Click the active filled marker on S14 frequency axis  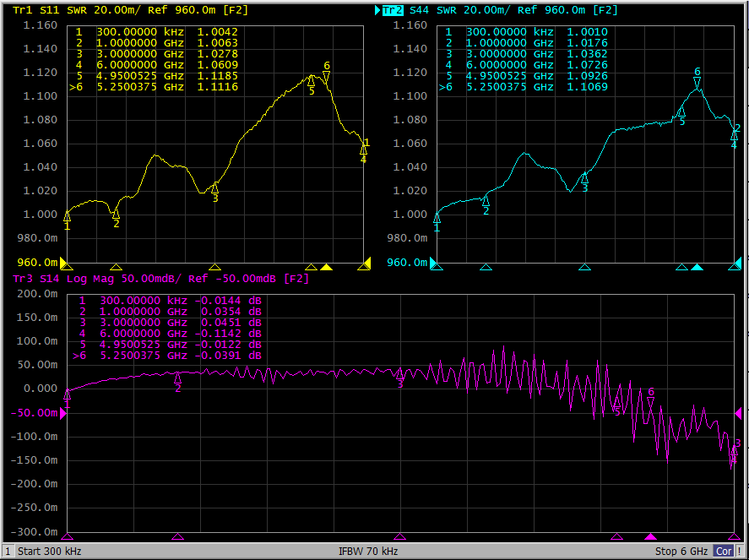point(649,537)
